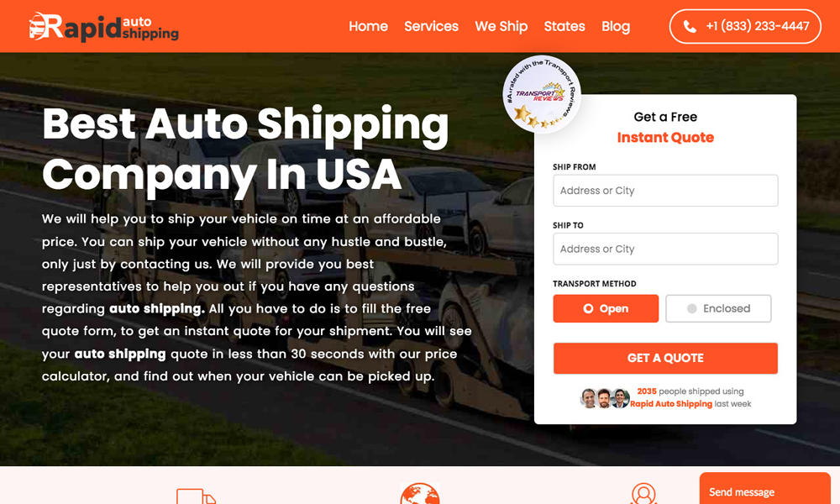
Task: Focus the Ship To address field
Action: [665, 249]
